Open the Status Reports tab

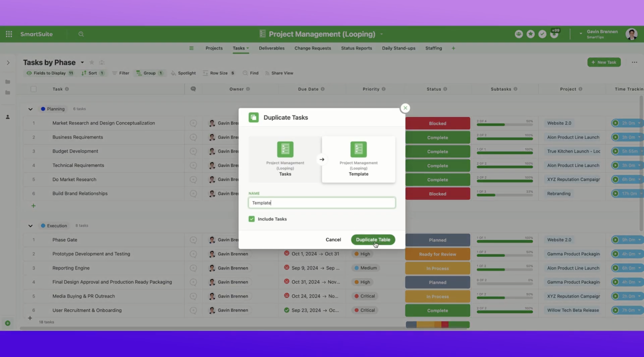tap(356, 48)
